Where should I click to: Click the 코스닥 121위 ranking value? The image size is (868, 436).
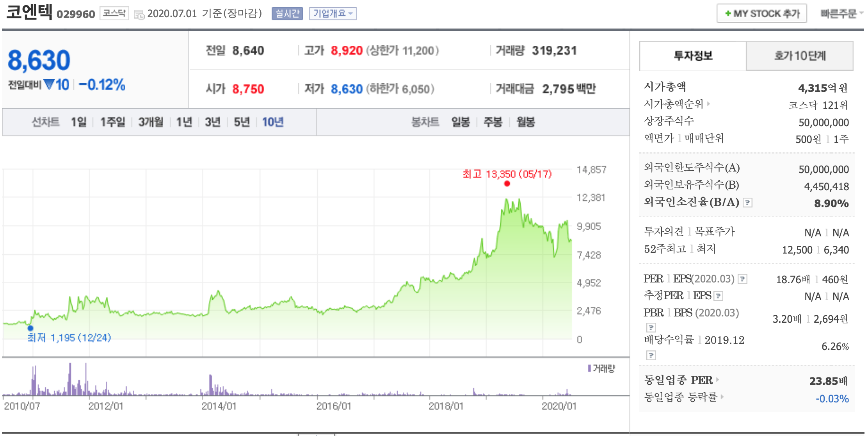[x=818, y=105]
